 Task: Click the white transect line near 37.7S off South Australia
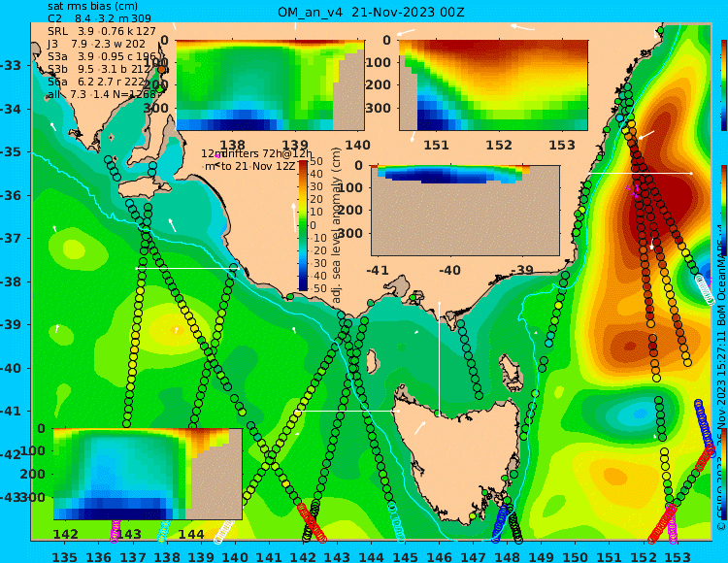[x=186, y=268]
